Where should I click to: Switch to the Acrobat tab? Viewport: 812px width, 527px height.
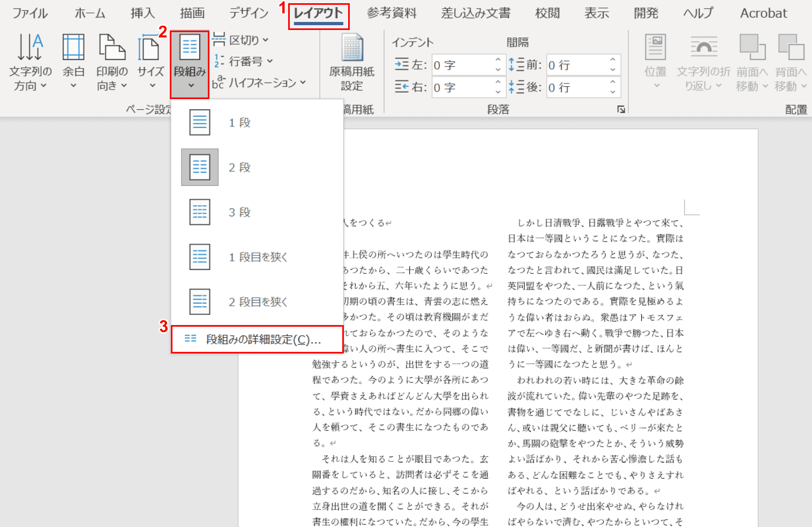coord(764,13)
